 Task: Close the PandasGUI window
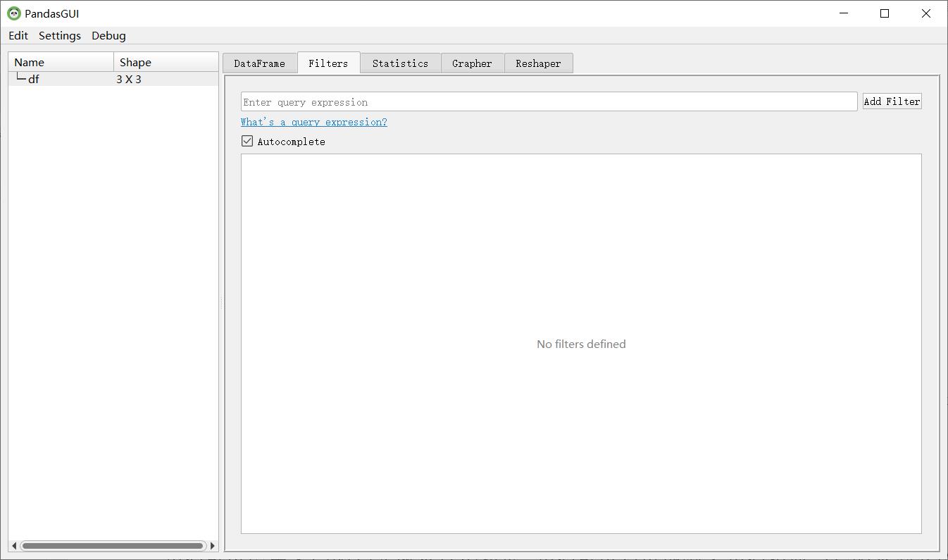point(926,13)
